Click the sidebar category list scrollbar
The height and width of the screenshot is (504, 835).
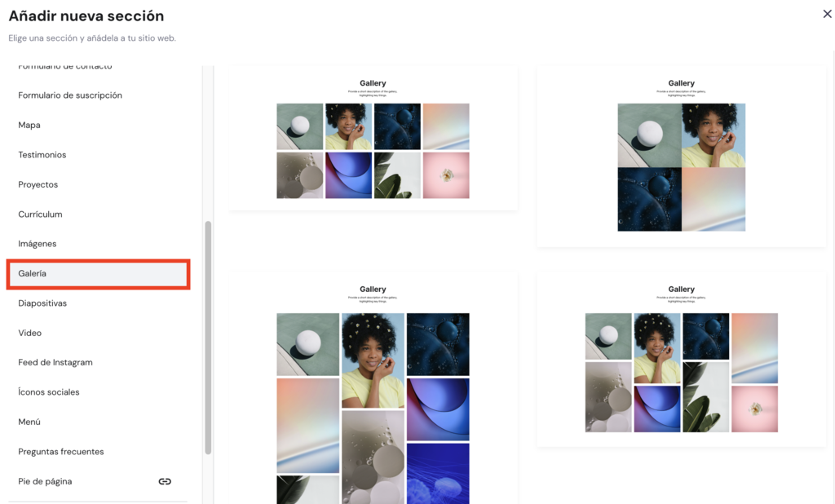coord(208,338)
